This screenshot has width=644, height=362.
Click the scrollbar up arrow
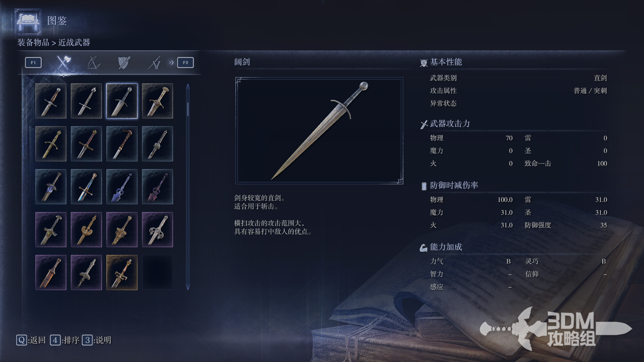click(188, 86)
